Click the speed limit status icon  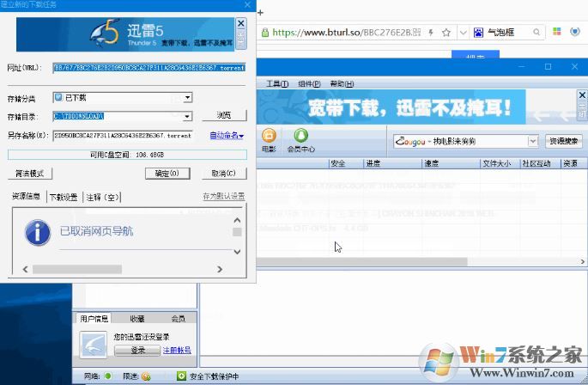[146, 376]
